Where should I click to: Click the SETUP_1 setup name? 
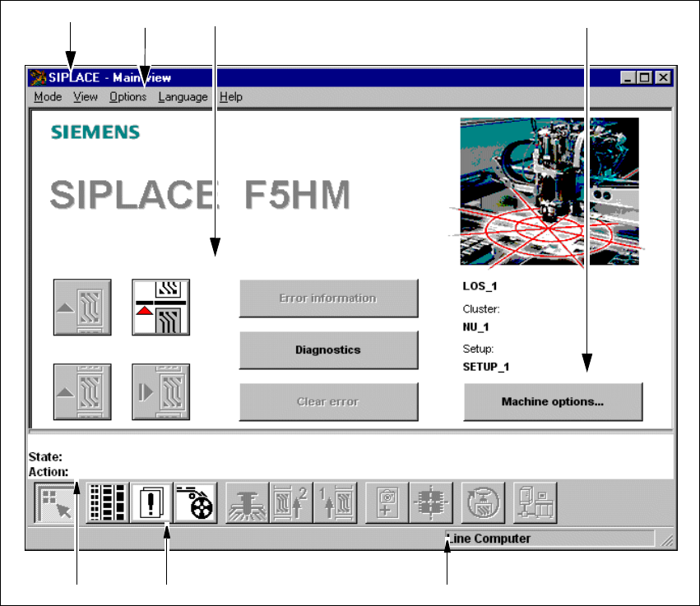pos(485,367)
